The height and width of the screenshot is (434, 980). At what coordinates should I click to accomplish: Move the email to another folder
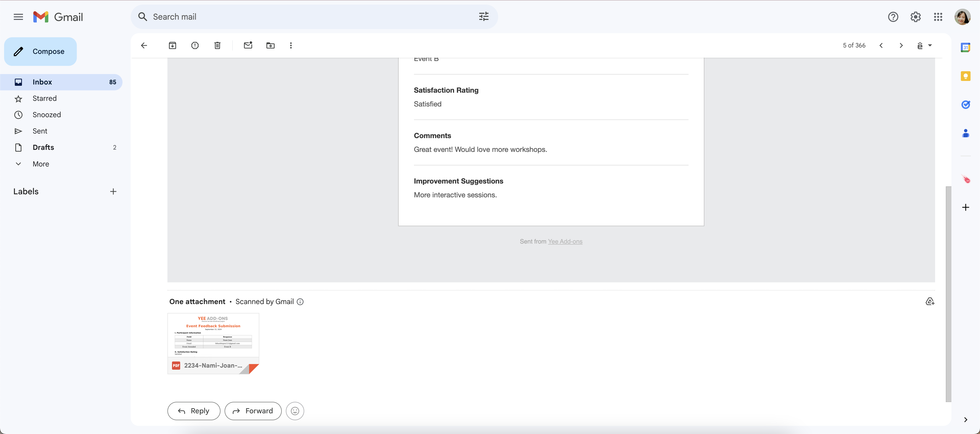coord(270,45)
